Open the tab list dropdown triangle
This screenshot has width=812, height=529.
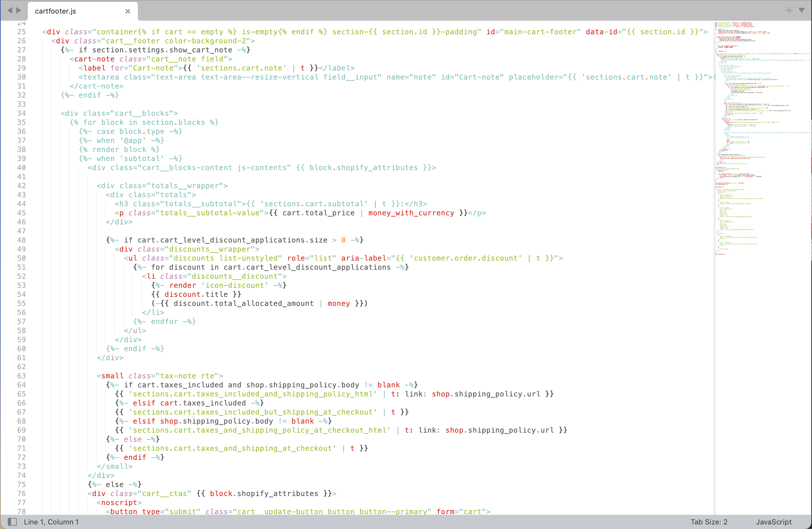[802, 11]
